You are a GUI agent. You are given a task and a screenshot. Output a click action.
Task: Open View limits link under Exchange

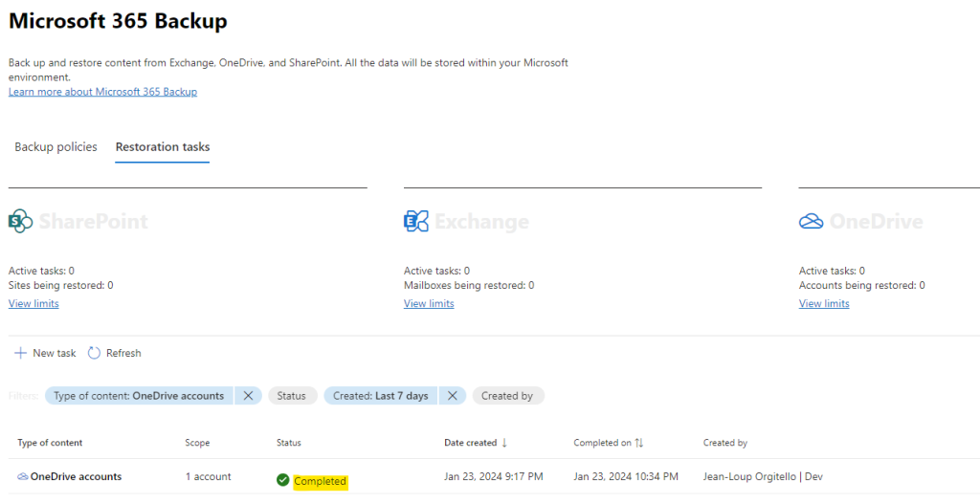pos(429,303)
